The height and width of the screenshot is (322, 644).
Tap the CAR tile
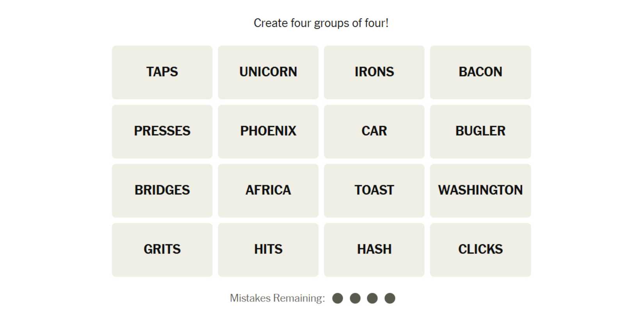(x=374, y=131)
